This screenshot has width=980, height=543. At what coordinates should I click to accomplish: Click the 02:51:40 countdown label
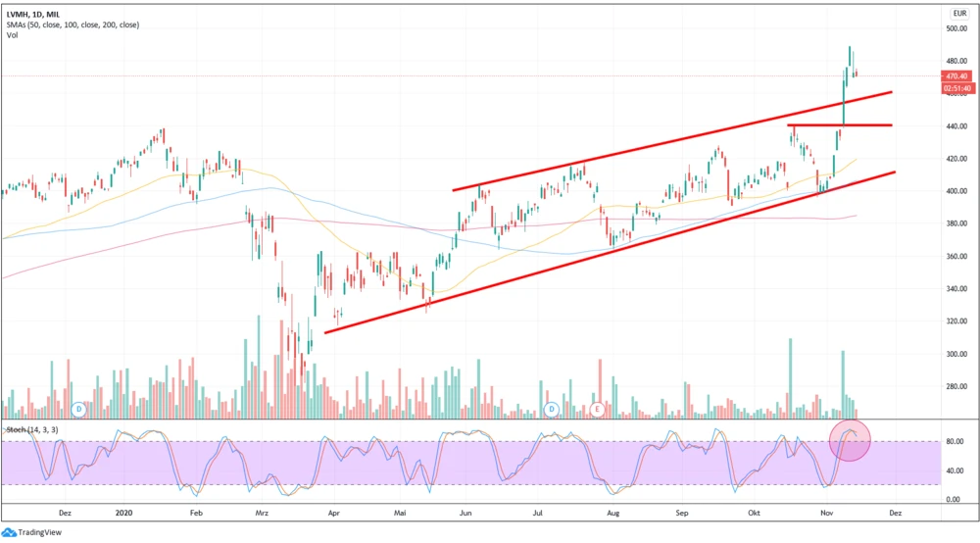(955, 87)
